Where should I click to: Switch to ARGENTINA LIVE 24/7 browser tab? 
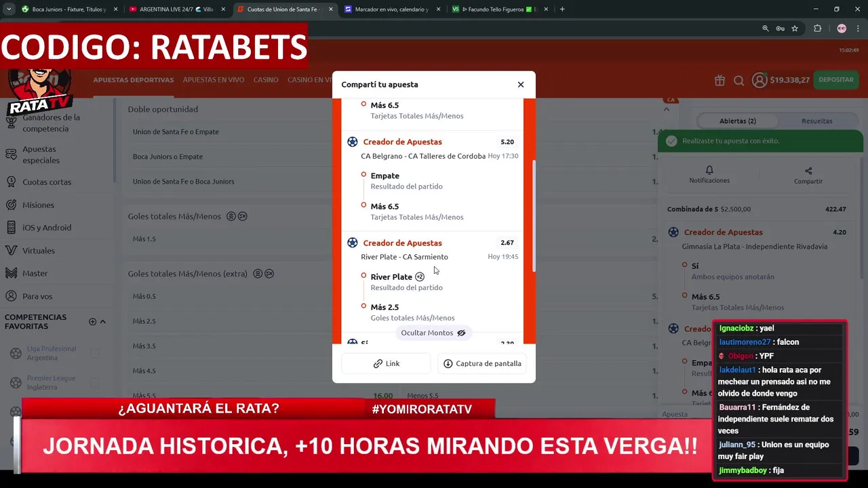pos(176,9)
